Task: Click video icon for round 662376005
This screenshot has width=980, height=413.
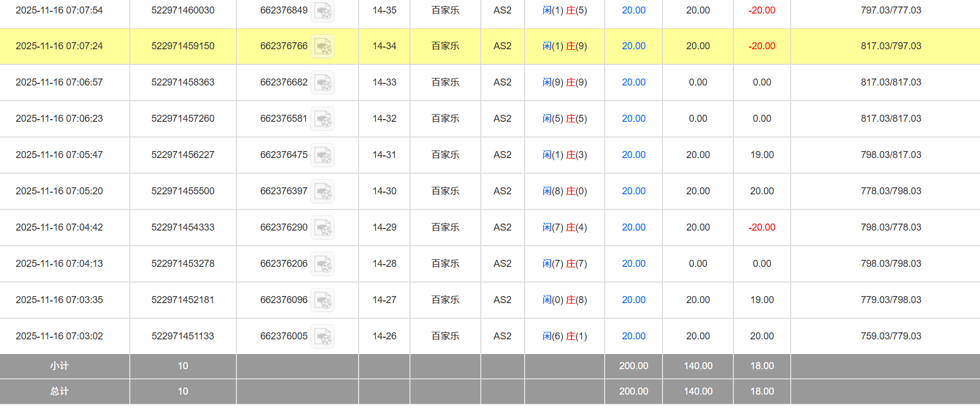Action: pos(323,337)
